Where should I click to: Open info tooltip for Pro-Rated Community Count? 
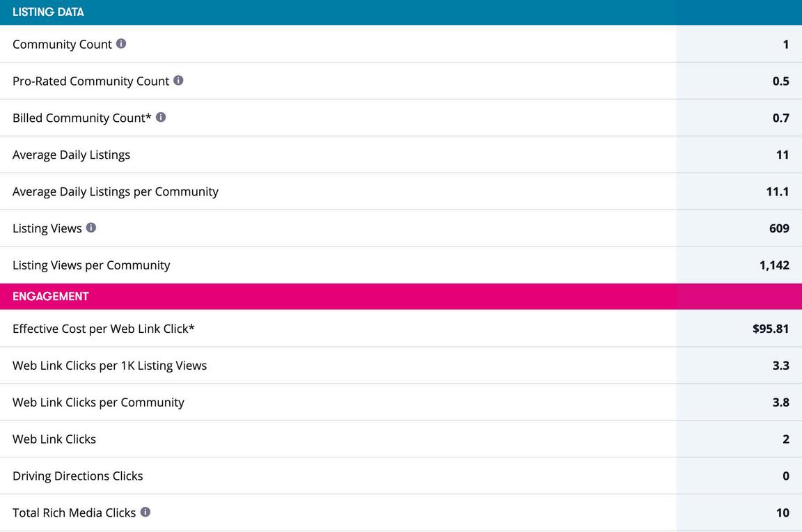178,81
